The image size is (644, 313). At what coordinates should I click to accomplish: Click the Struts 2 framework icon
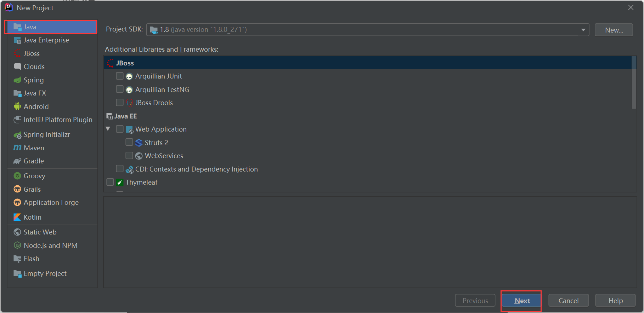pyautogui.click(x=139, y=143)
